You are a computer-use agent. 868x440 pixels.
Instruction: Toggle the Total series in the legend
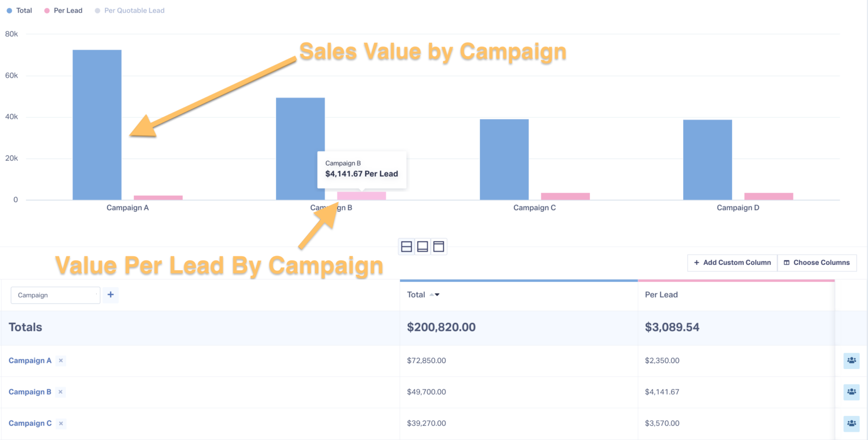click(19, 10)
